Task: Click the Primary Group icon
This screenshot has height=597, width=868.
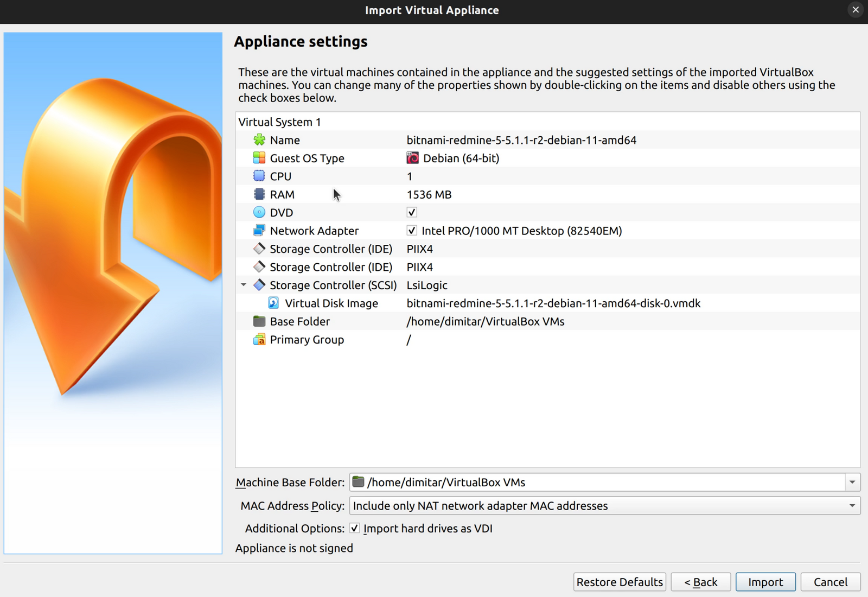Action: pos(259,339)
